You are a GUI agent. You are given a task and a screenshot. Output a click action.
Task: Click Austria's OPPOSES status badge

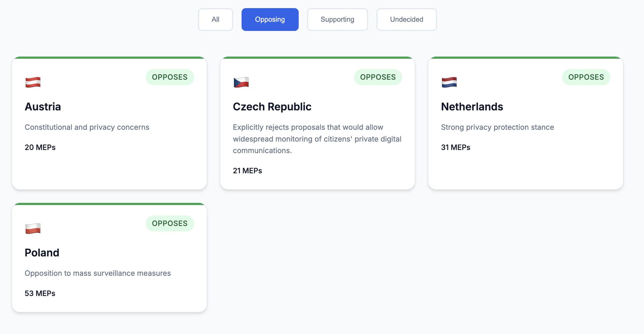click(x=170, y=77)
